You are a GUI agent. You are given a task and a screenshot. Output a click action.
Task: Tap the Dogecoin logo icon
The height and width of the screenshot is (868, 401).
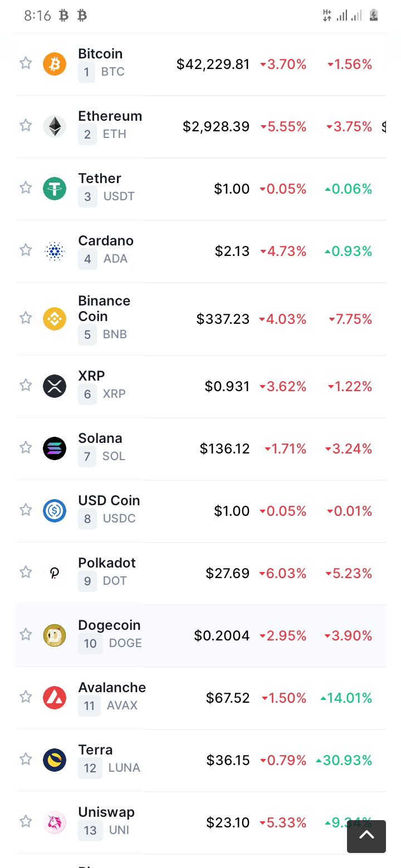(x=55, y=635)
